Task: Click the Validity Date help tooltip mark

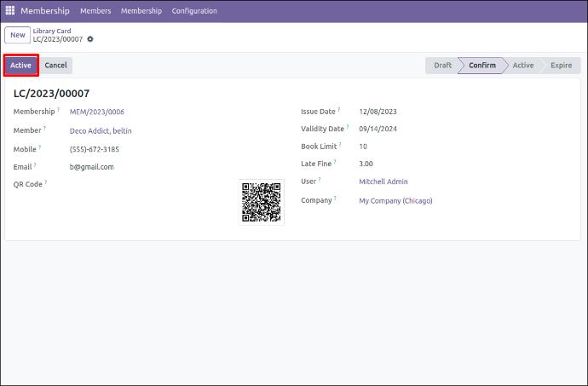Action: (348, 127)
